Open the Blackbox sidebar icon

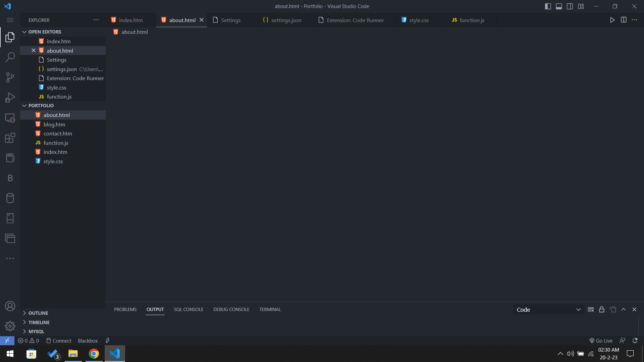(10, 178)
